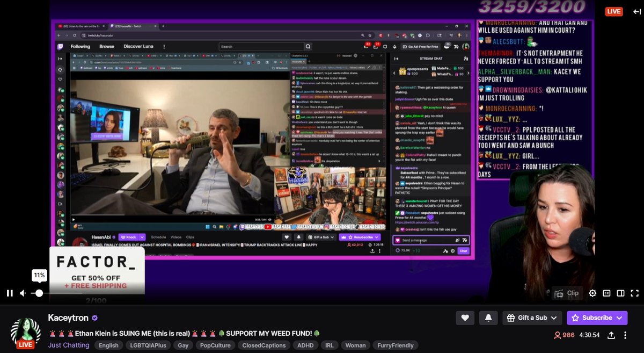
Task: Pause the Kaceytron live stream
Action: 10,293
